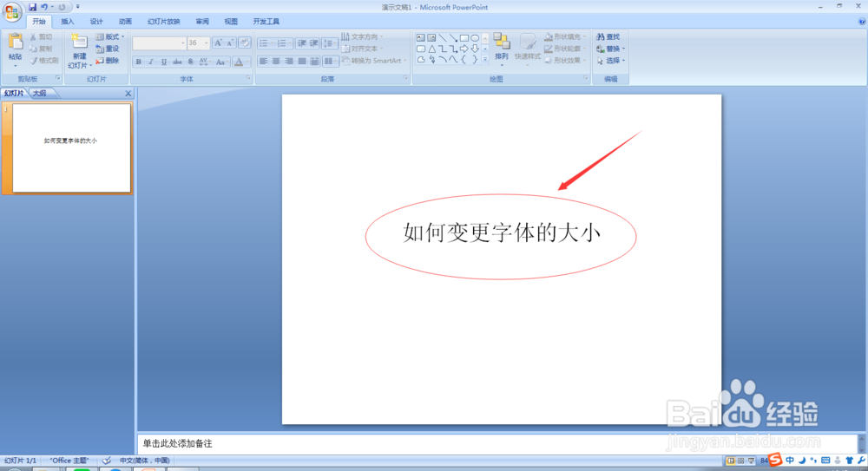This screenshot has height=471, width=868.
Task: Click the 替换 replace button
Action: pos(610,49)
